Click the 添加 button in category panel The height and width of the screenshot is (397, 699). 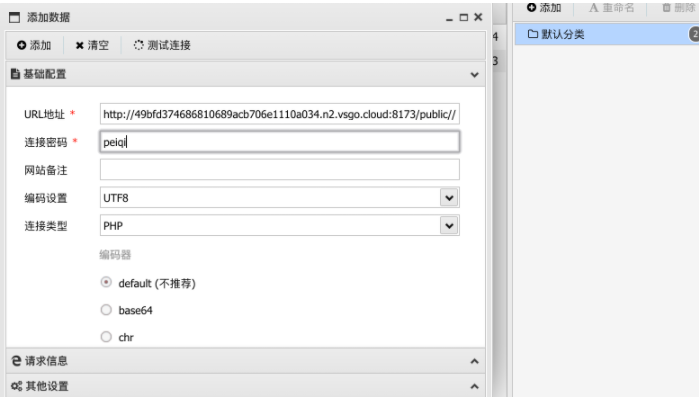(x=544, y=8)
